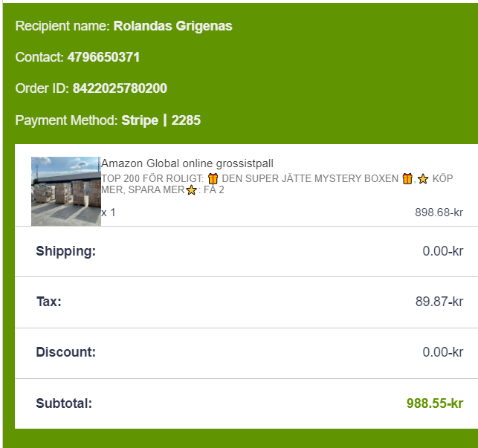The width and height of the screenshot is (478, 448).
Task: Click the Stripe | 2285 payment method
Action: (x=161, y=120)
